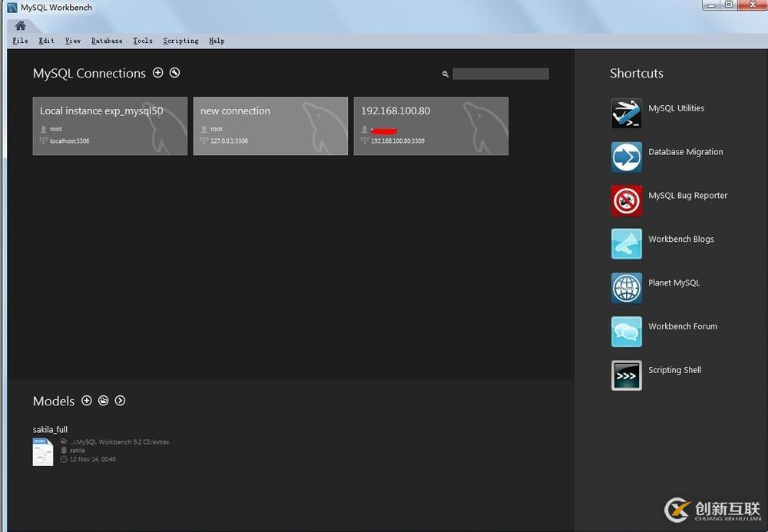Click Scripting Shell prompt icon
This screenshot has width=768, height=532.
[x=627, y=375]
